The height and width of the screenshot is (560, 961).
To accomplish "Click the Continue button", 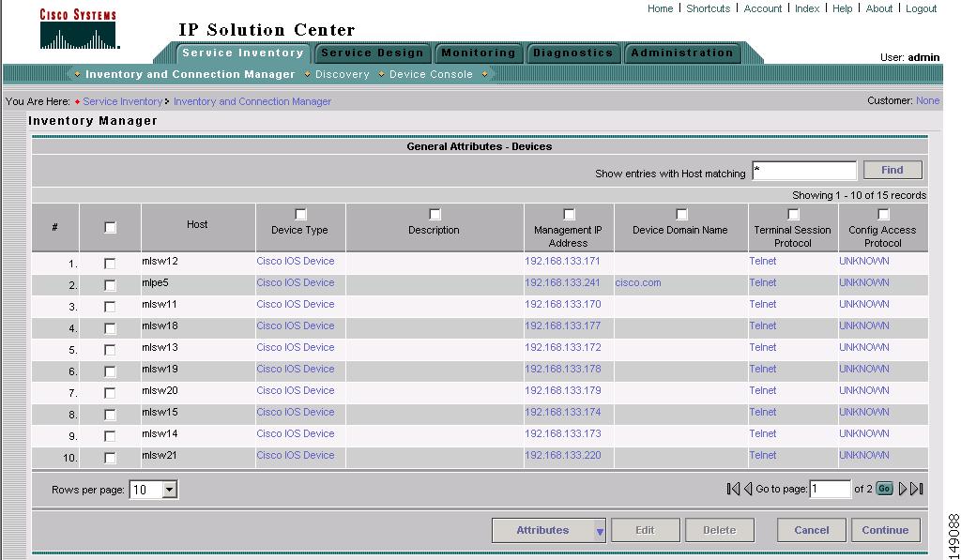I will [885, 530].
